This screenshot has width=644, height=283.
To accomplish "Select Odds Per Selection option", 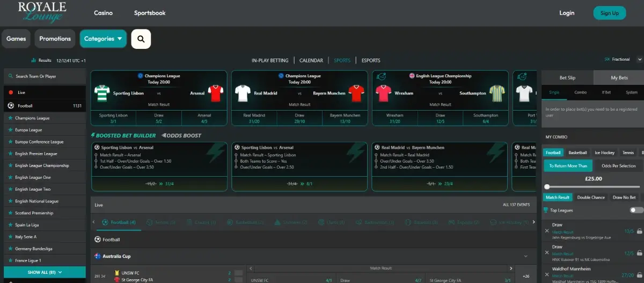I will coord(618,166).
